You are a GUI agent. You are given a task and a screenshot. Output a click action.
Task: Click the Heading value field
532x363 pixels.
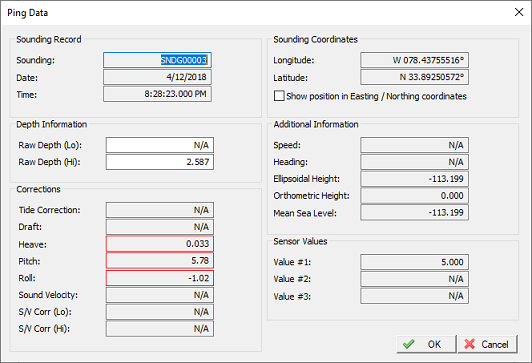coord(414,162)
